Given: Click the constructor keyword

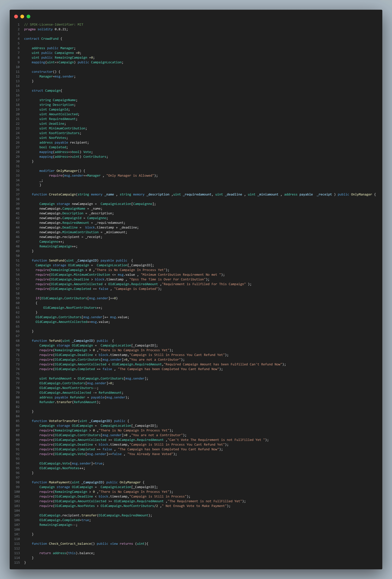Looking at the screenshot, I should coord(42,72).
